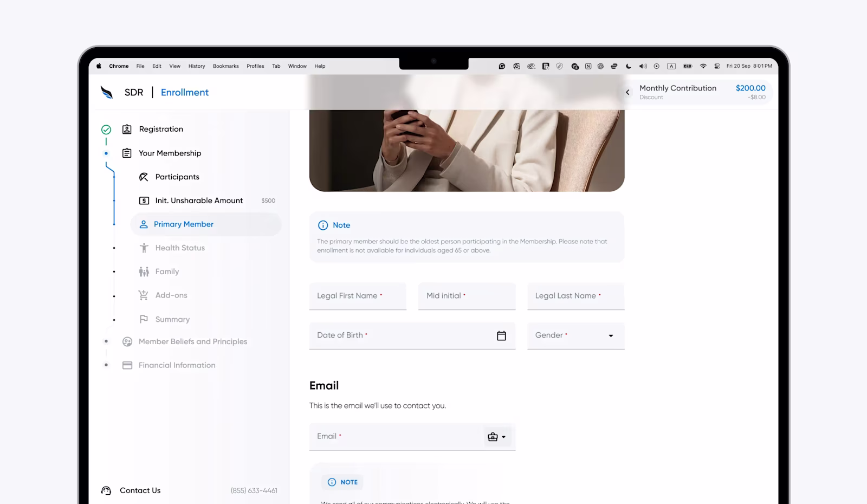Open the History menu
Screen dimensions: 867x504
[x=197, y=66]
